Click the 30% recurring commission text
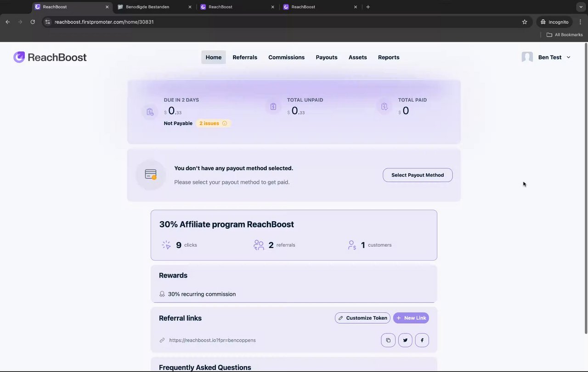Screen dimensions: 588x372 click(202, 294)
